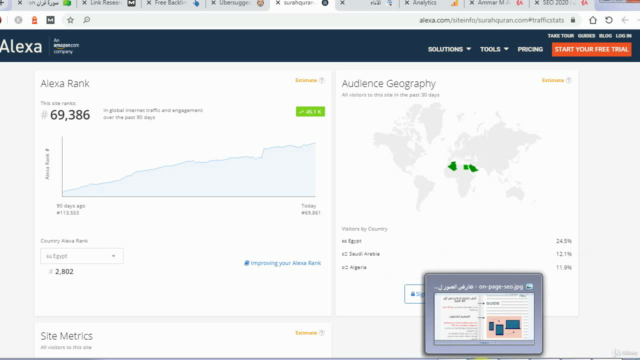This screenshot has width=640, height=360.
Task: Reload the page with the refresh icon
Action: [609, 20]
